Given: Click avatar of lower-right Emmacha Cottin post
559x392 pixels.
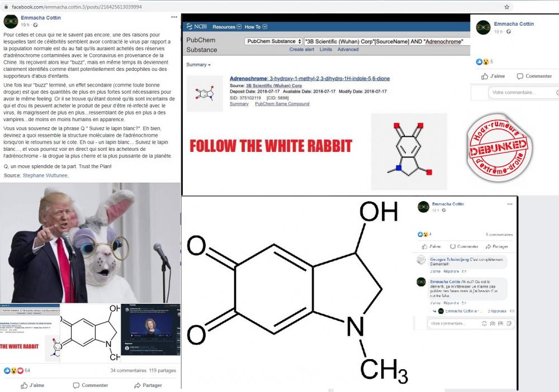Looking at the screenshot, I should pyautogui.click(x=423, y=207).
